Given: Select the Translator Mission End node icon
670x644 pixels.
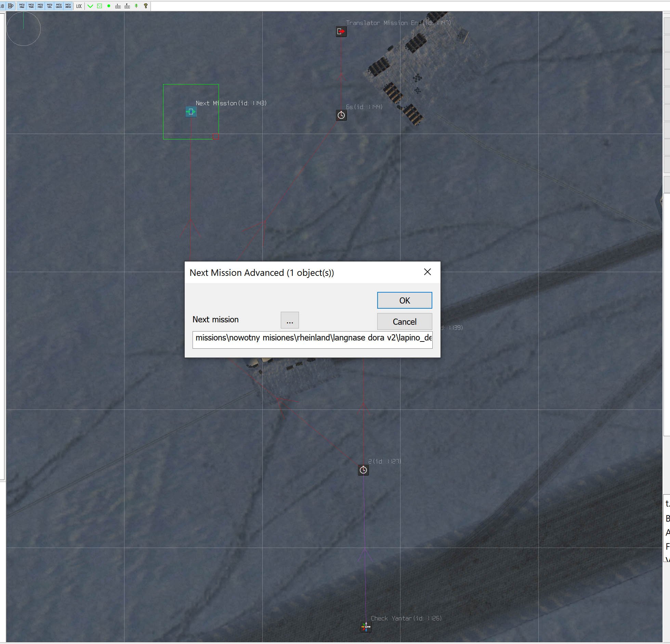Looking at the screenshot, I should tap(341, 31).
